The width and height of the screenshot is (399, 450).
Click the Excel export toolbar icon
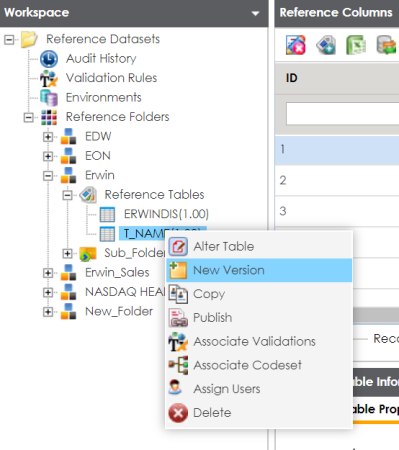[356, 45]
